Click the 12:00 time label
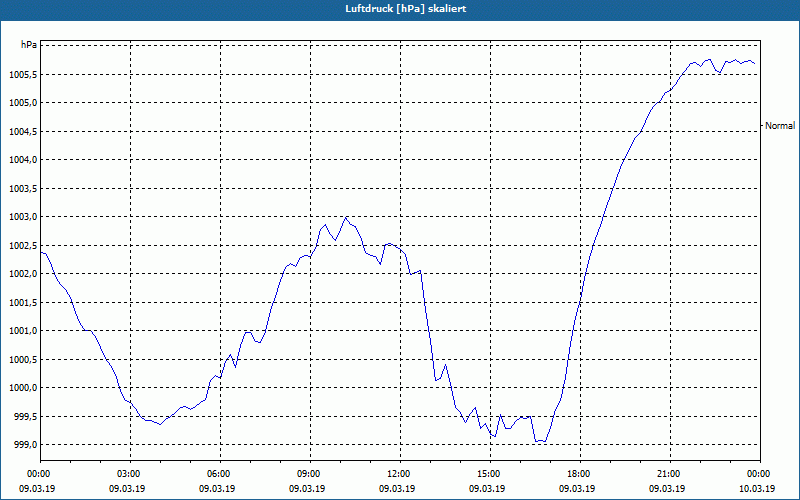 pyautogui.click(x=401, y=474)
